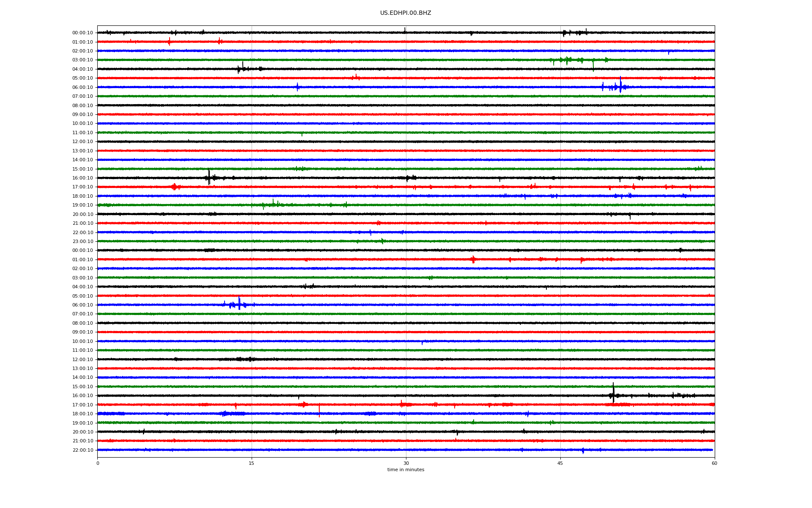Click the tall black spike on lower 16:00:10 trace
The width and height of the screenshot is (812, 508).
[613, 393]
